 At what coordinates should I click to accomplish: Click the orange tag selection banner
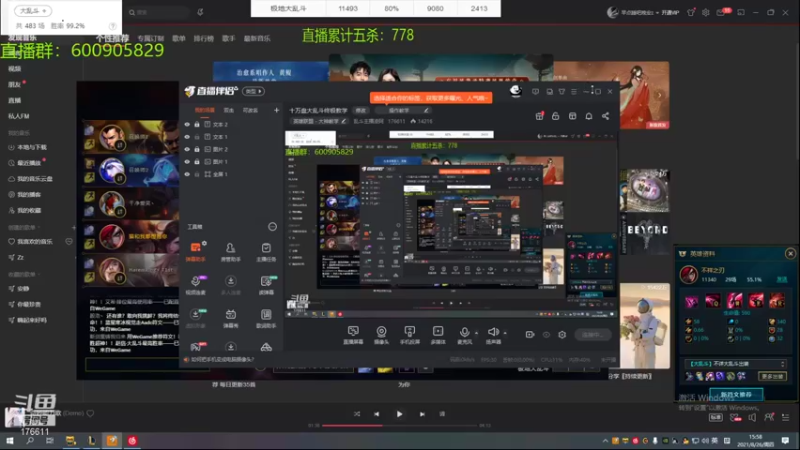pyautogui.click(x=431, y=97)
